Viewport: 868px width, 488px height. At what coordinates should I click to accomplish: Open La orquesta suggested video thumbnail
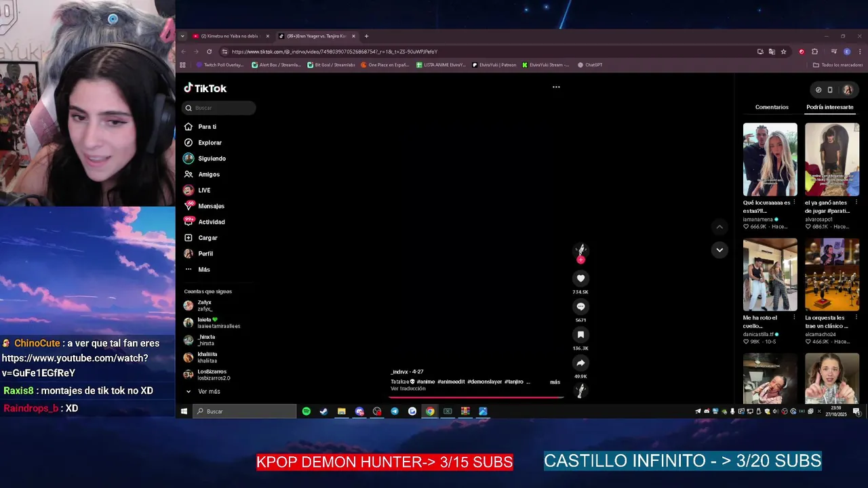[832, 274]
